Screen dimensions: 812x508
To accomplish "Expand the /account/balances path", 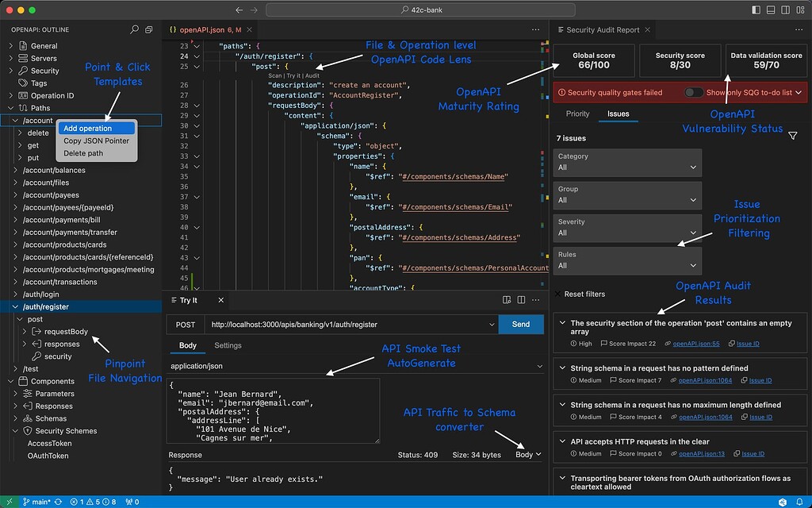I will tap(15, 170).
